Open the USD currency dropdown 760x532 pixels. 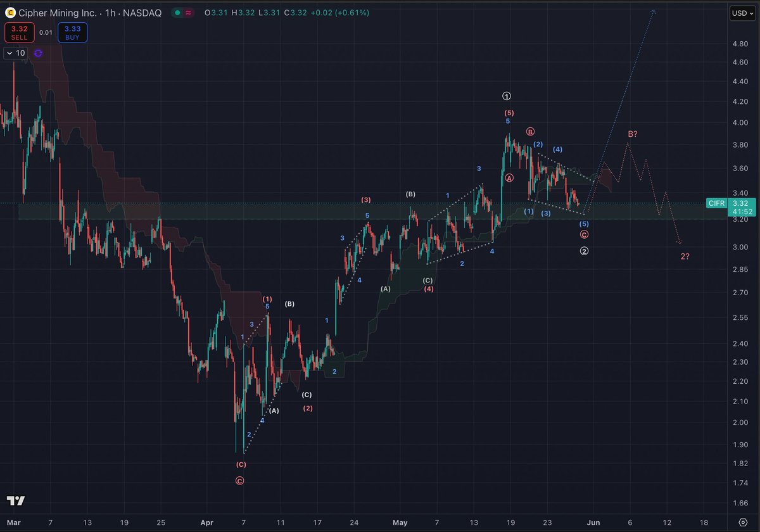[742, 13]
